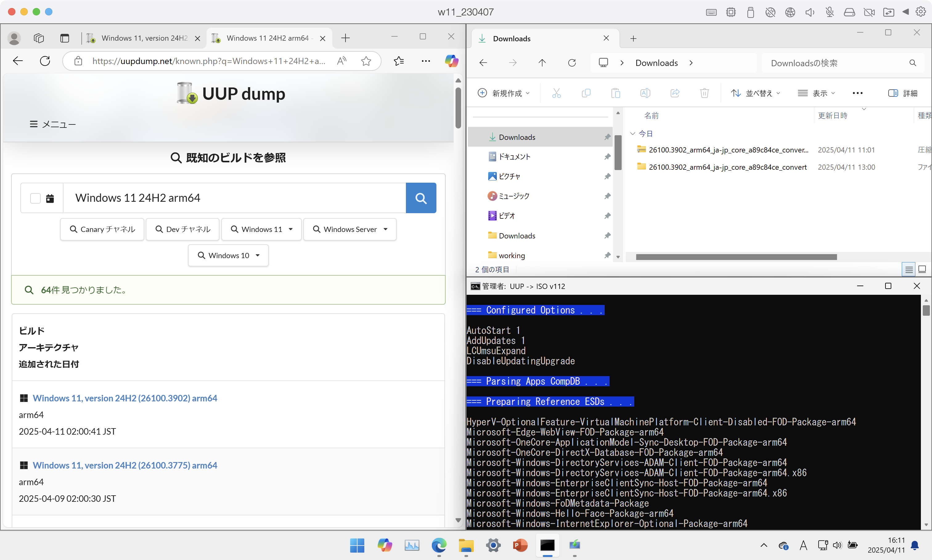932x560 pixels.
Task: Close the Windows 11 24H2 arm64 tab
Action: pyautogui.click(x=322, y=38)
